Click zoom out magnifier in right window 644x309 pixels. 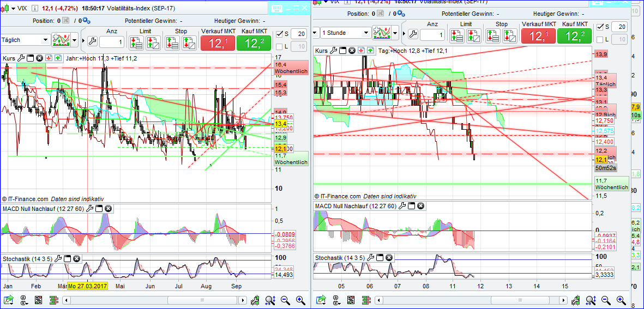(x=606, y=300)
